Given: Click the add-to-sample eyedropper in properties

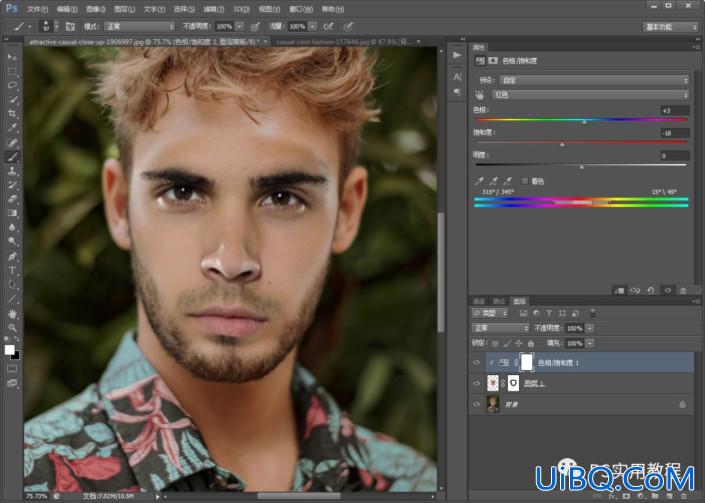Looking at the screenshot, I should click(x=494, y=181).
